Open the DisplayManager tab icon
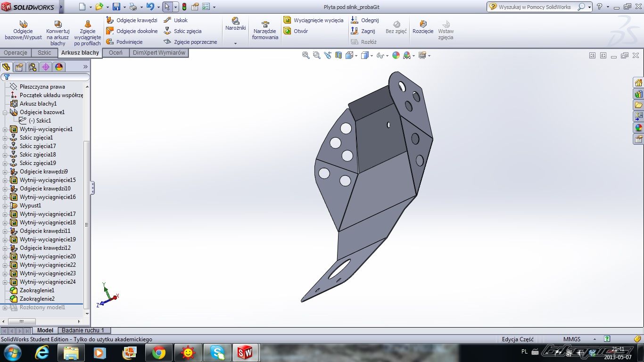The image size is (644, 362). [x=59, y=67]
